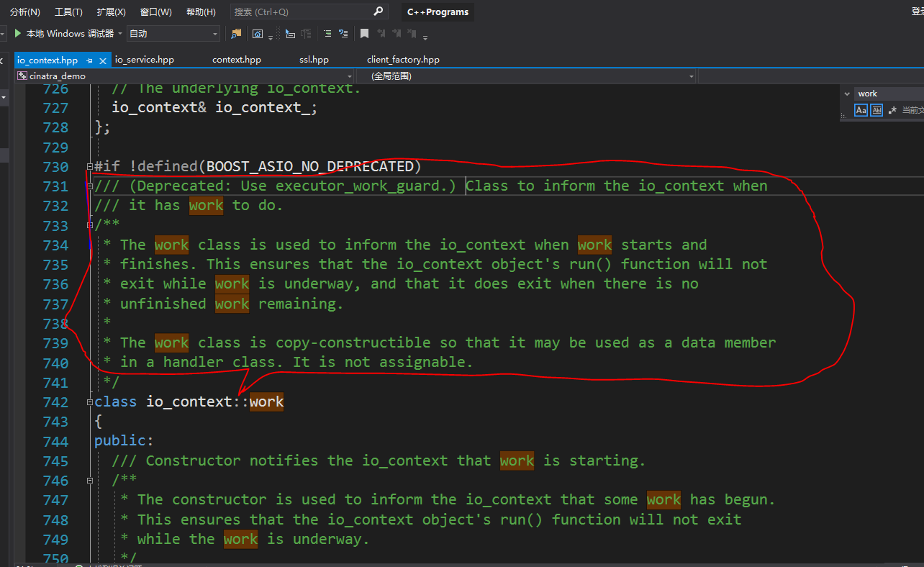Go to next bookmark icon
The height and width of the screenshot is (567, 924).
click(397, 33)
